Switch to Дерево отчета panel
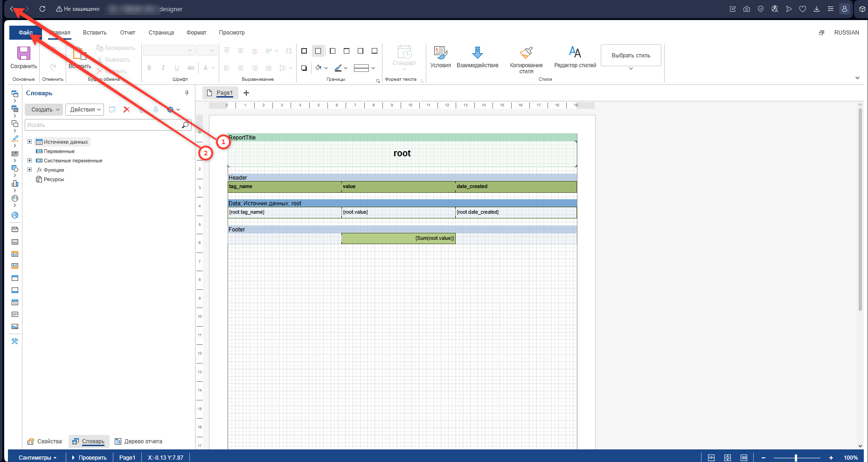Viewport: 868px width, 462px height. (139, 441)
